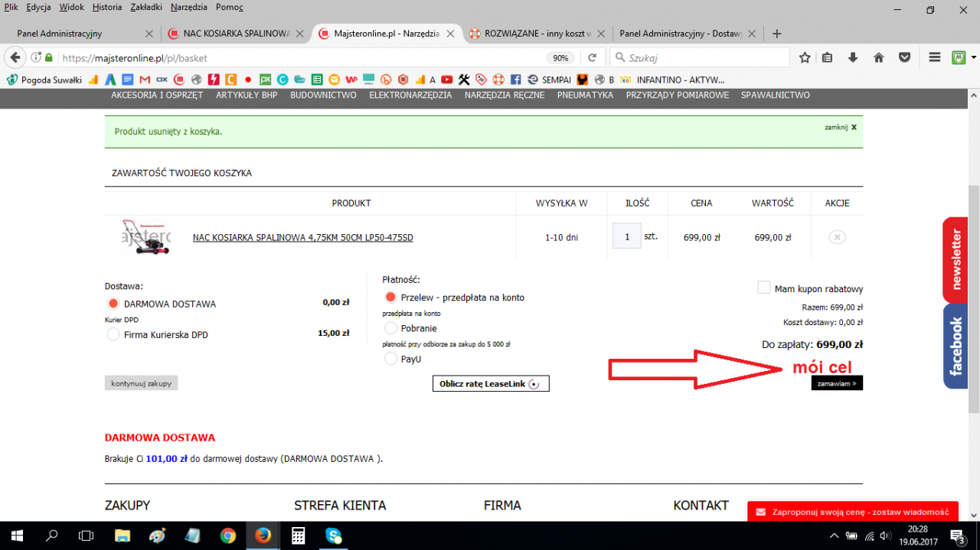This screenshot has width=980, height=550.
Task: Open the YouTube bookmark icon
Action: tap(446, 80)
